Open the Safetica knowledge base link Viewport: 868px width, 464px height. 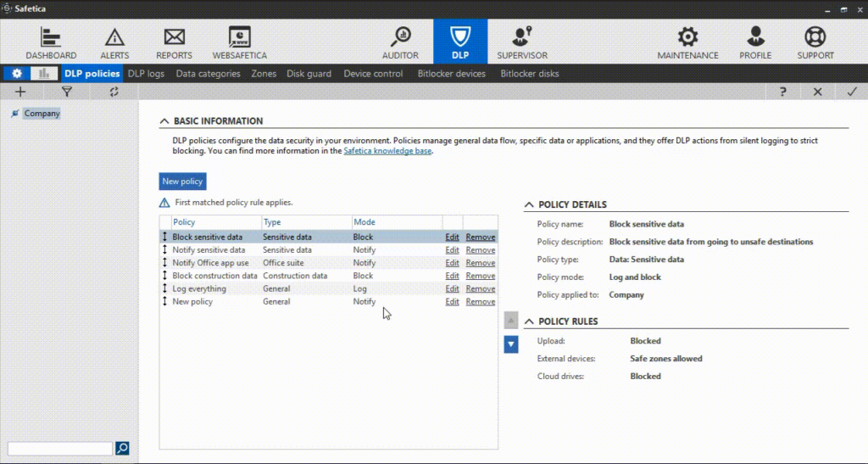[387, 151]
